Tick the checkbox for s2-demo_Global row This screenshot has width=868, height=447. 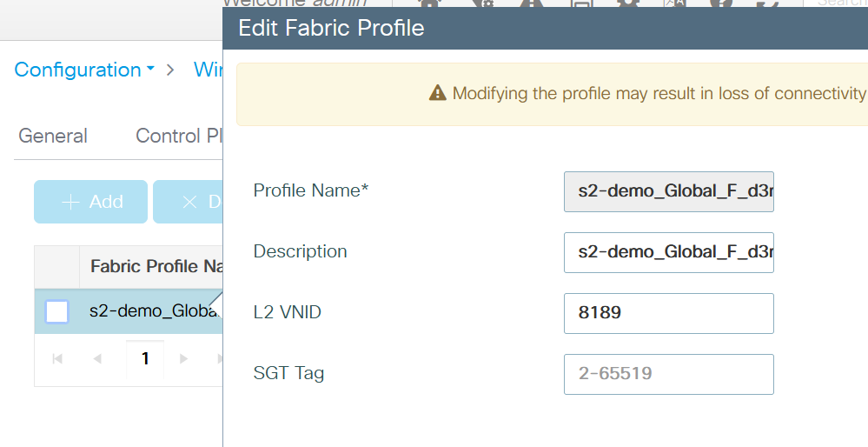point(57,311)
